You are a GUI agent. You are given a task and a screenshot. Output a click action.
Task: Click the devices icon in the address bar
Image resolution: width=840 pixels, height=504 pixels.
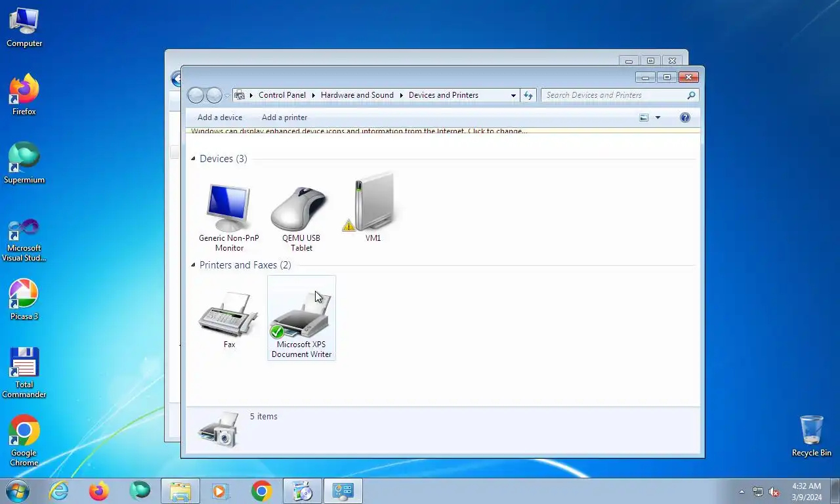tap(240, 95)
